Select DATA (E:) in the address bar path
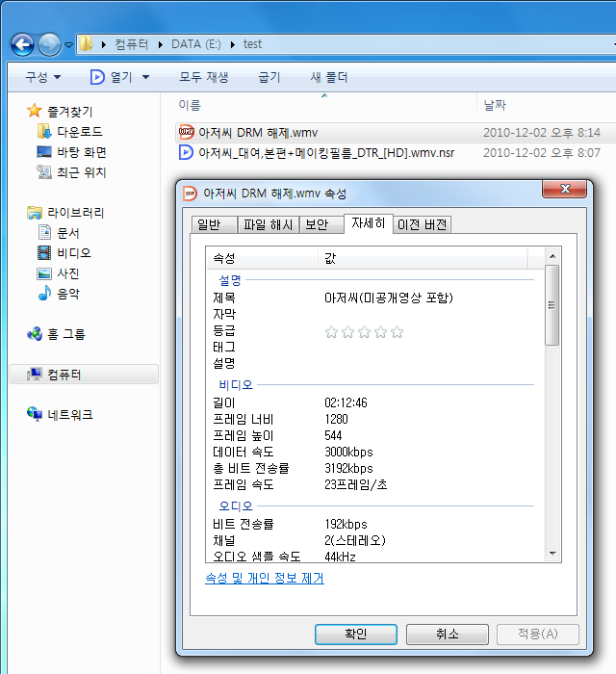 196,44
